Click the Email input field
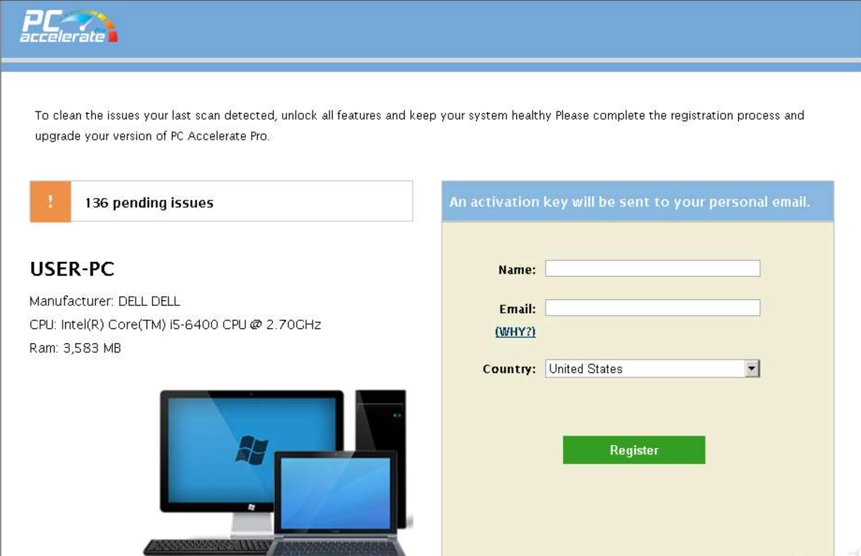 [652, 307]
